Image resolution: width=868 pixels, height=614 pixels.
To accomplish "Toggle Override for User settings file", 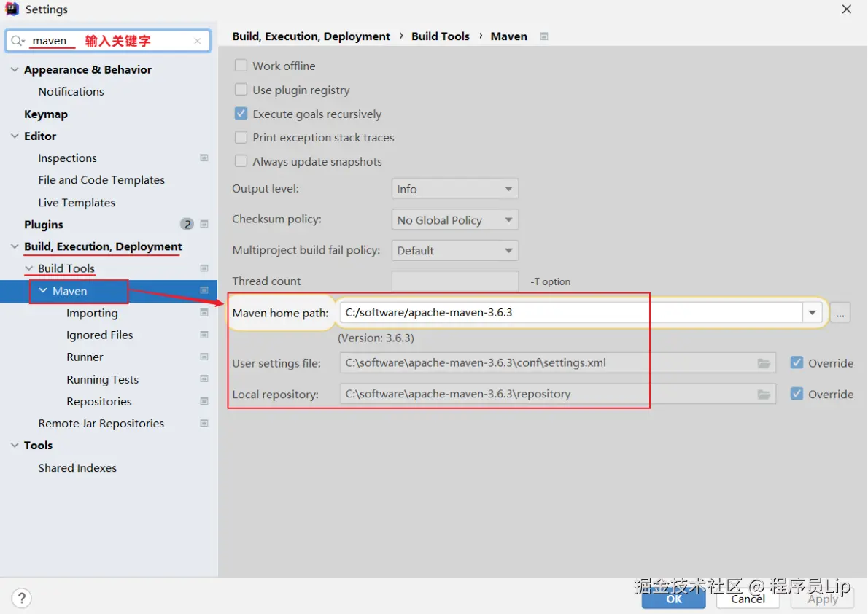I will click(x=797, y=362).
